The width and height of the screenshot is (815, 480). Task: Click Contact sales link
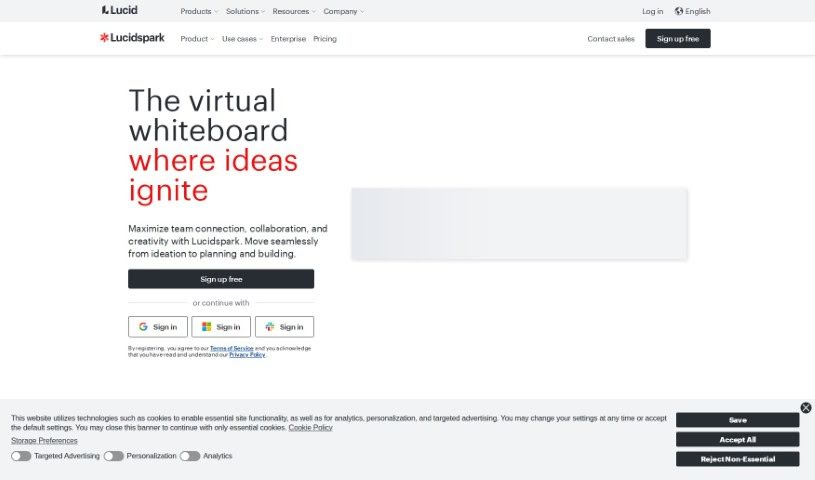click(x=611, y=38)
